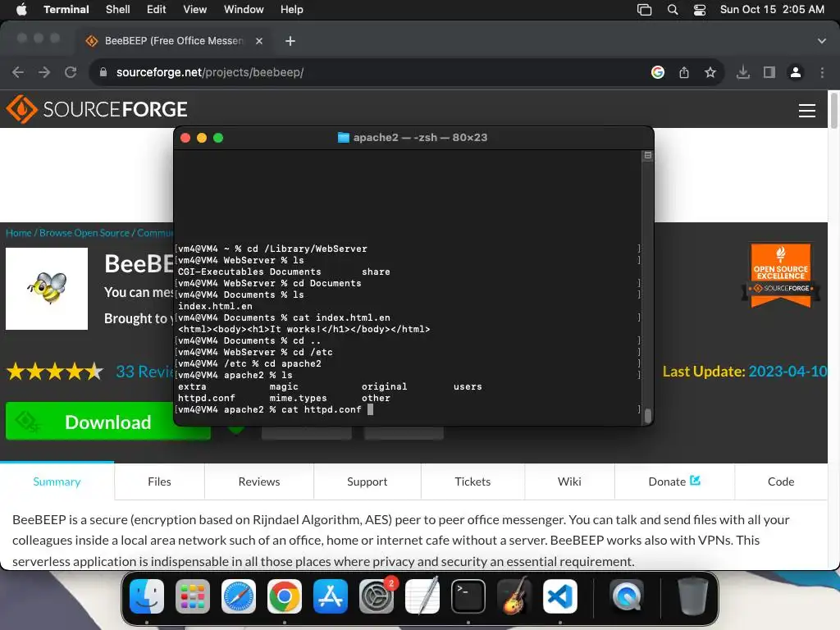Image resolution: width=840 pixels, height=630 pixels.
Task: Open the Last Update date link
Action: tap(787, 372)
